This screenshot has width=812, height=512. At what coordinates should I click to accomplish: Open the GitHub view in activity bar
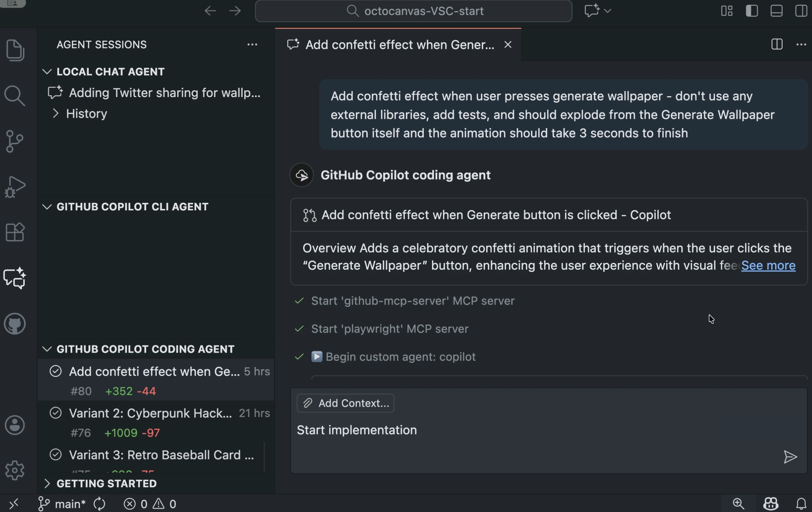[15, 323]
